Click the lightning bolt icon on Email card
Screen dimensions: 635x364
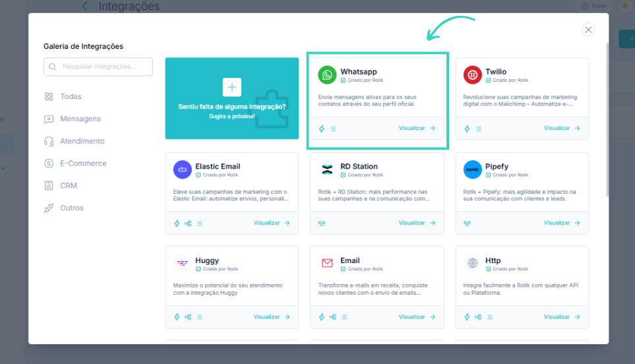[x=322, y=317]
